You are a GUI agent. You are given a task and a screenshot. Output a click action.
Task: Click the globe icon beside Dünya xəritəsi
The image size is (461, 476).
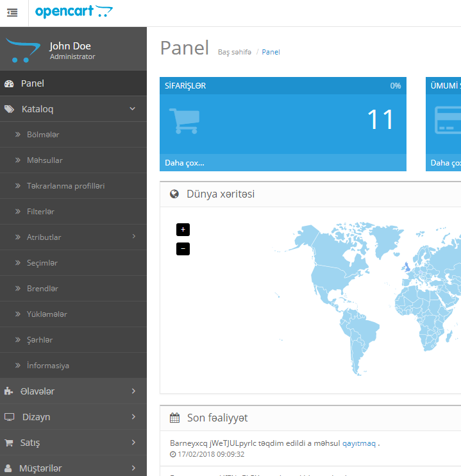coord(174,194)
